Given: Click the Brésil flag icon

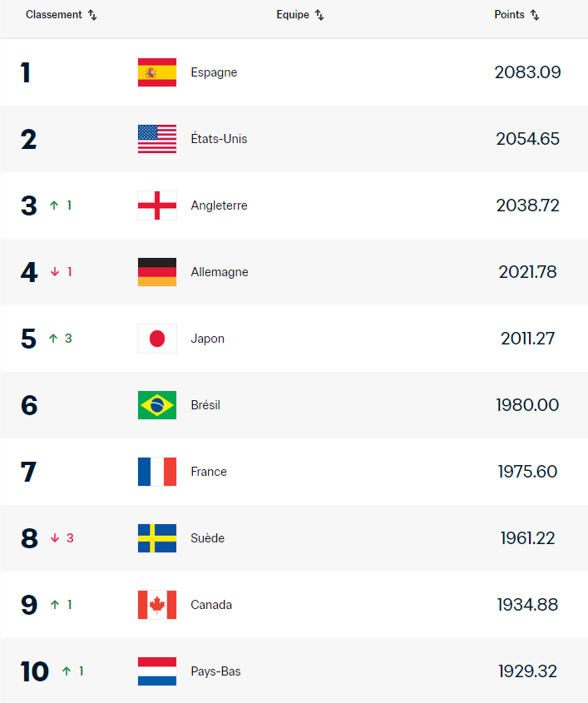Looking at the screenshot, I should 156,405.
